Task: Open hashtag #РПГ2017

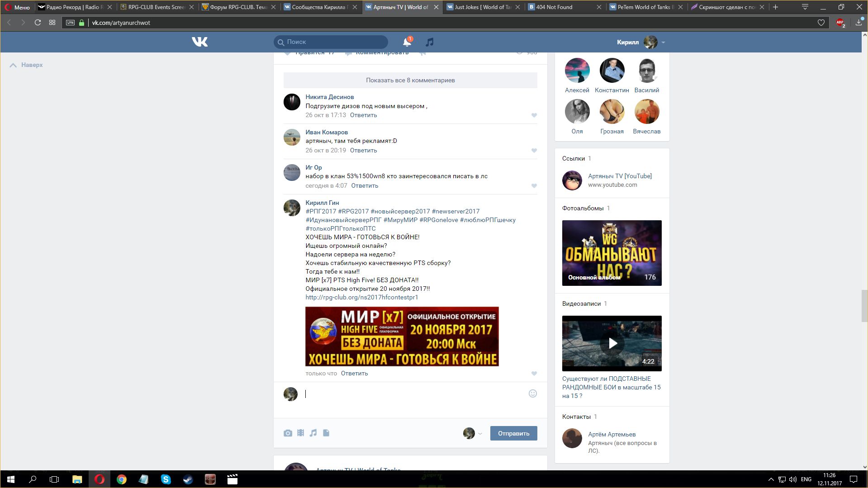Action: [x=321, y=212]
